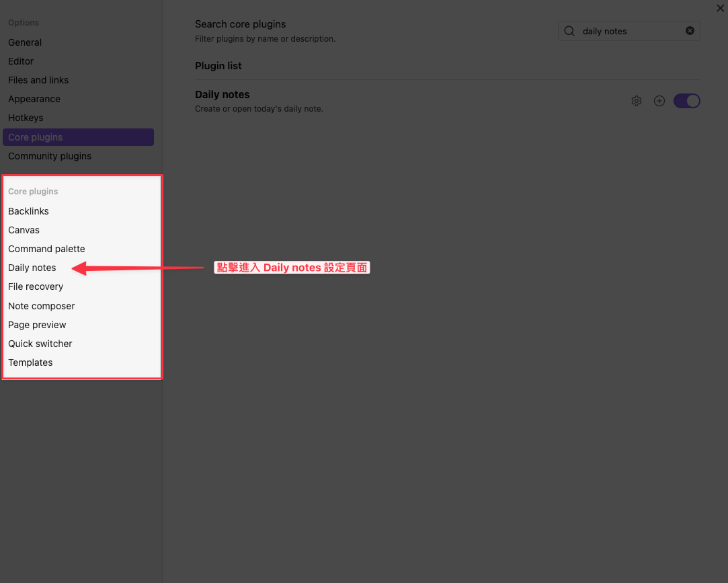Toggle the Daily notes plugin off
This screenshot has width=728, height=583.
click(x=687, y=101)
